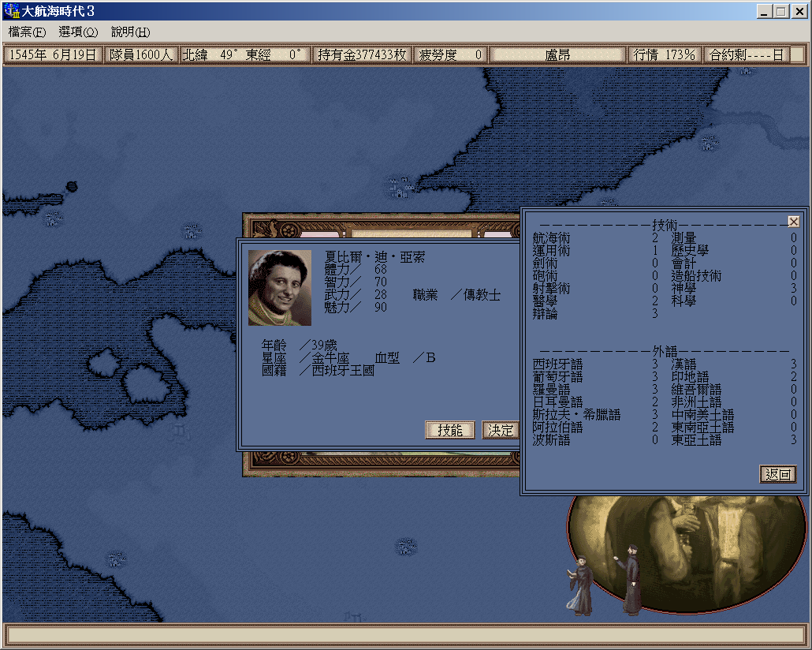Click the portrait of 夏比爾·迪·亞索
Image resolution: width=812 pixels, height=650 pixels.
pyautogui.click(x=280, y=288)
